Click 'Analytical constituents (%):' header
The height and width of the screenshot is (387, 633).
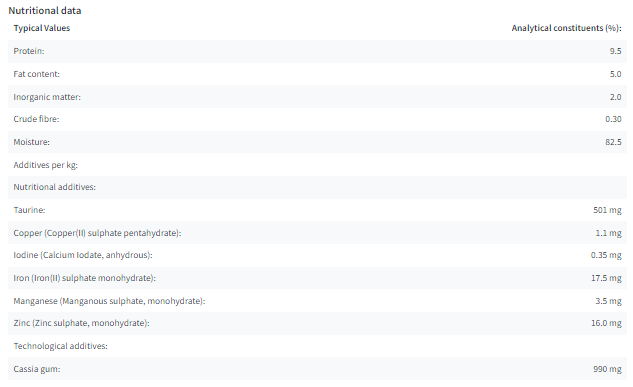566,28
